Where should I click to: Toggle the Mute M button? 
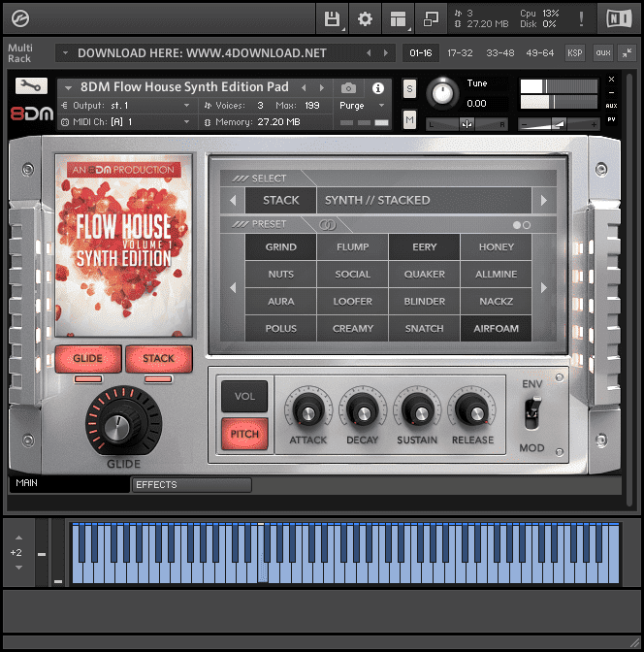coord(409,119)
